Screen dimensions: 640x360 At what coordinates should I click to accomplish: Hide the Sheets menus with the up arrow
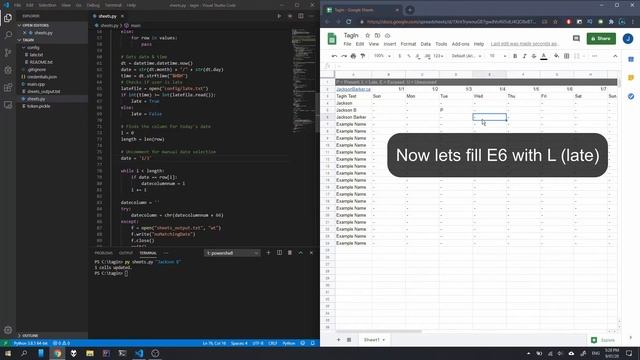pyautogui.click(x=615, y=56)
